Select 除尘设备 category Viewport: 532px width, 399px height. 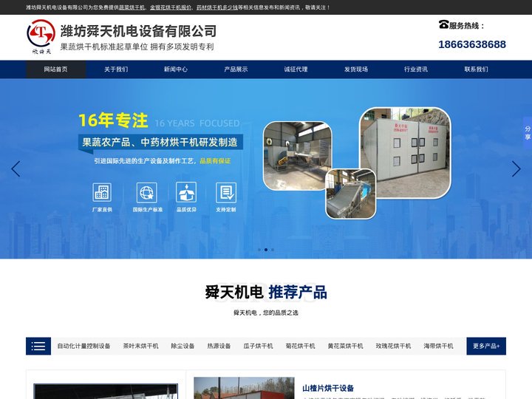pos(183,346)
